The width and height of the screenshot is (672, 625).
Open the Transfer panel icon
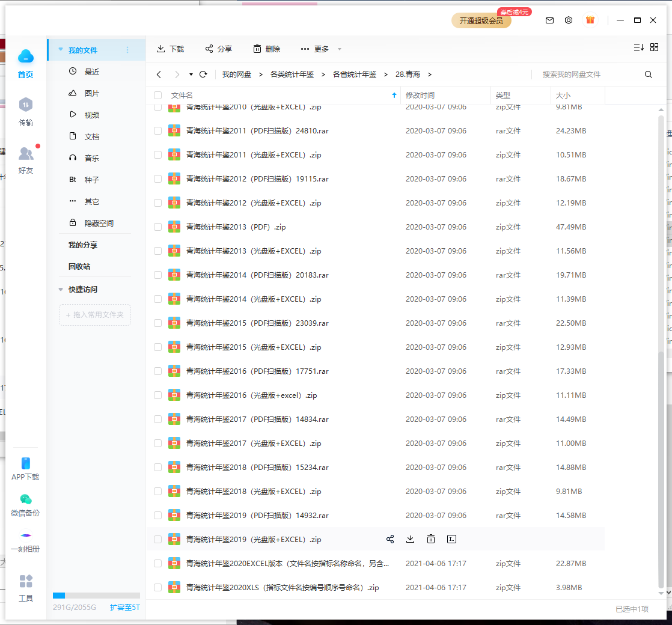pyautogui.click(x=26, y=105)
